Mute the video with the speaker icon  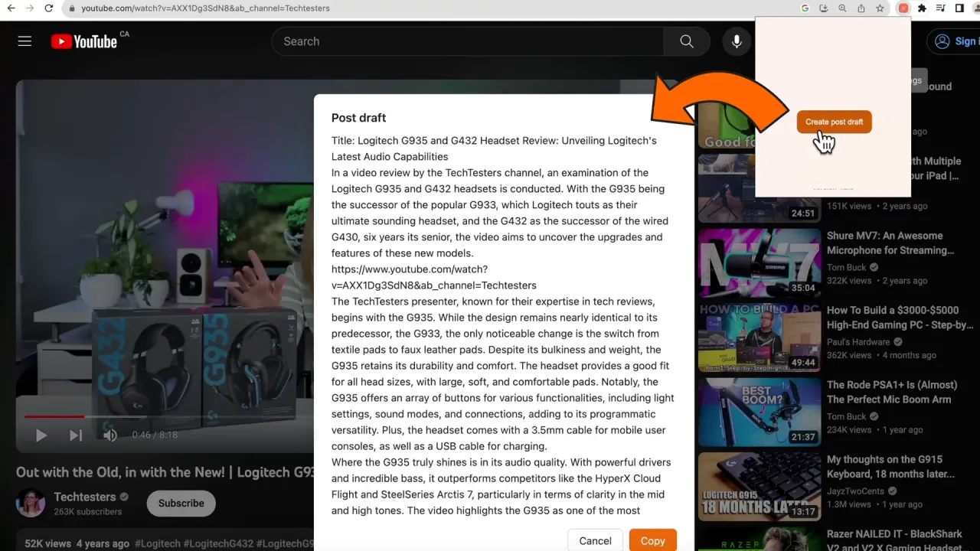pos(110,435)
